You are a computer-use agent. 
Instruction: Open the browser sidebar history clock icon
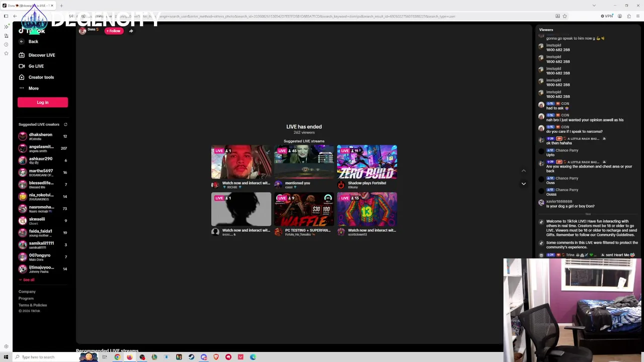[6, 45]
